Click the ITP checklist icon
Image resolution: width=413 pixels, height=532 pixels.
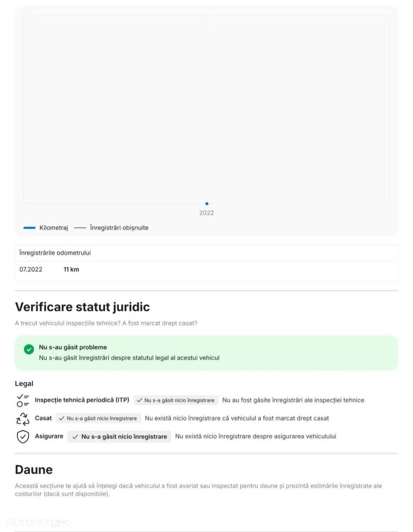click(23, 400)
